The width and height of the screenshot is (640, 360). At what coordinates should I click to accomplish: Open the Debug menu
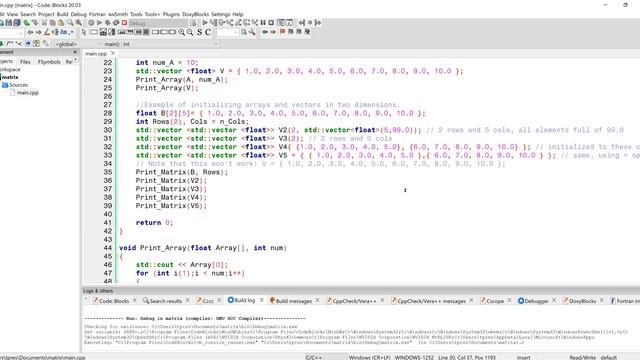point(78,14)
